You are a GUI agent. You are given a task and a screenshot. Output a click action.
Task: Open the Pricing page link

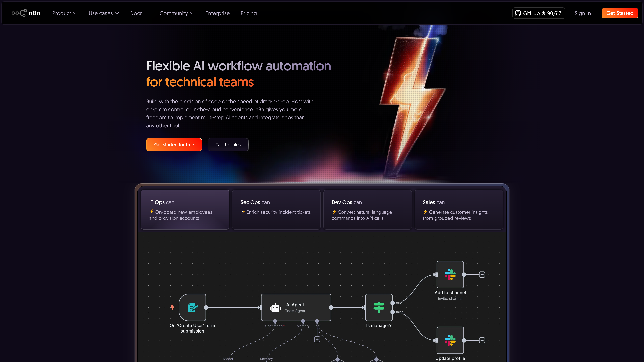249,13
